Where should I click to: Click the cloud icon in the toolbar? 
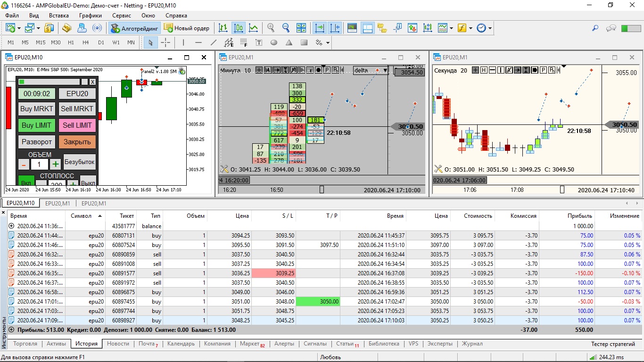click(x=82, y=28)
